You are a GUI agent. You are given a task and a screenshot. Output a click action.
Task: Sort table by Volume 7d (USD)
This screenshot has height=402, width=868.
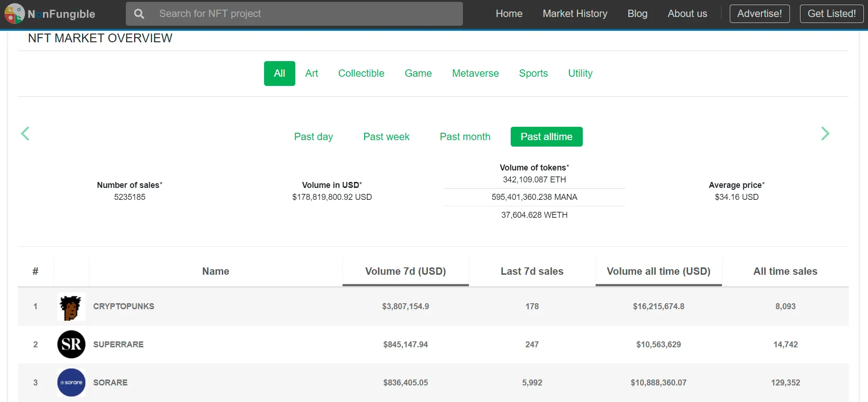point(406,272)
